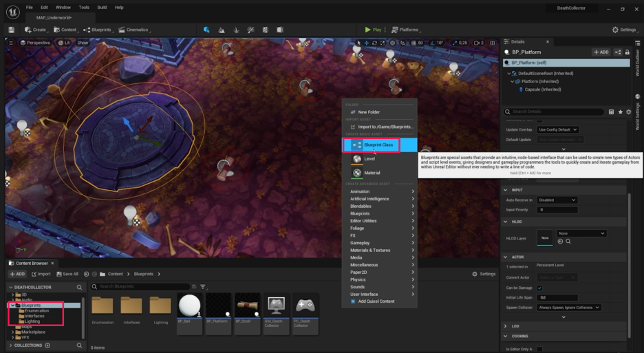Switch to Foliage mode icon
The image size is (644, 353).
pyautogui.click(x=236, y=30)
